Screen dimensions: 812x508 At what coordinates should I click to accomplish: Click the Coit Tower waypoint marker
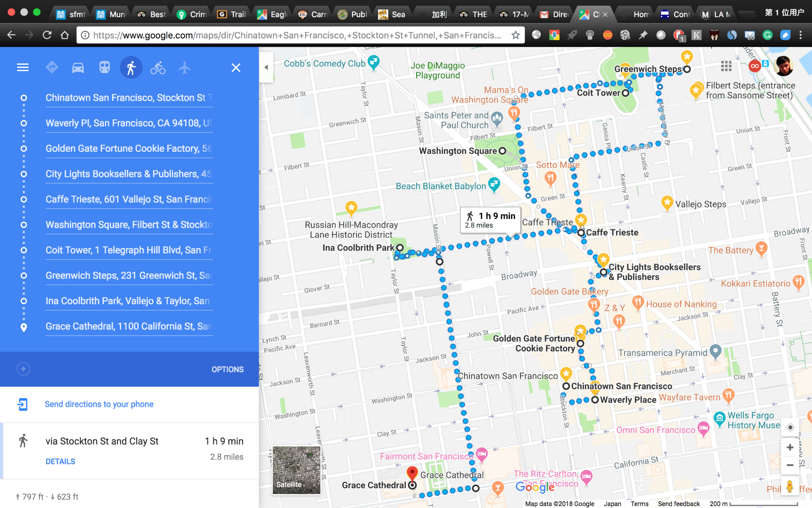tap(625, 93)
